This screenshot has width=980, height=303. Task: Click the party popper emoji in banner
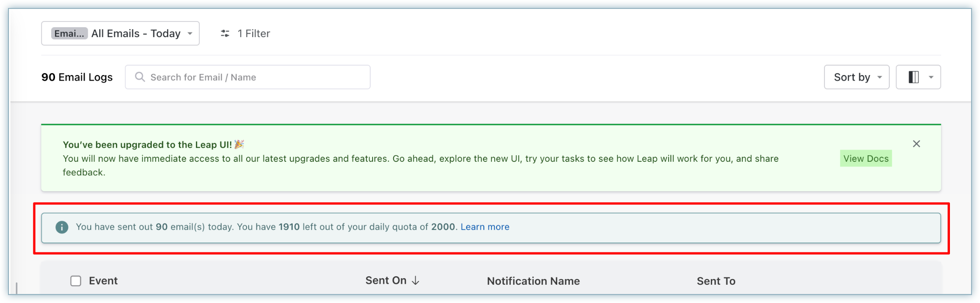(239, 144)
